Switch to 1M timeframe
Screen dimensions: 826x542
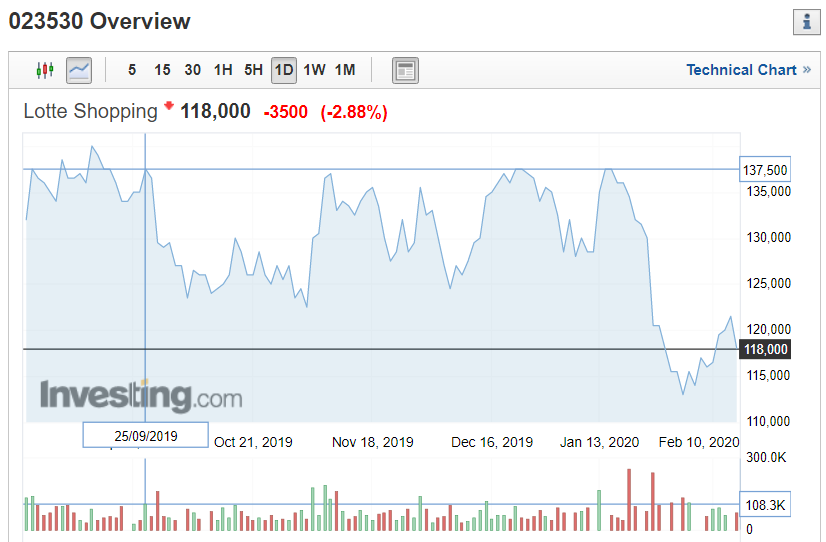pos(346,70)
